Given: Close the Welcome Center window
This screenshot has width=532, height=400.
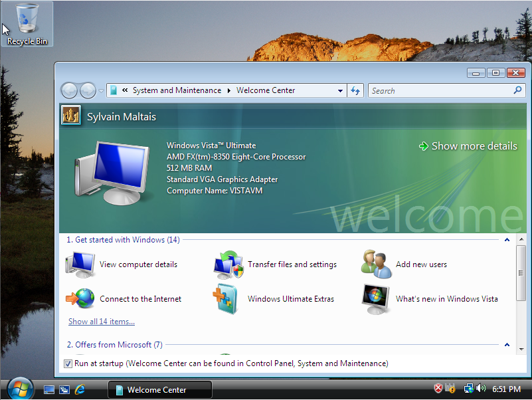Looking at the screenshot, I should [x=515, y=73].
